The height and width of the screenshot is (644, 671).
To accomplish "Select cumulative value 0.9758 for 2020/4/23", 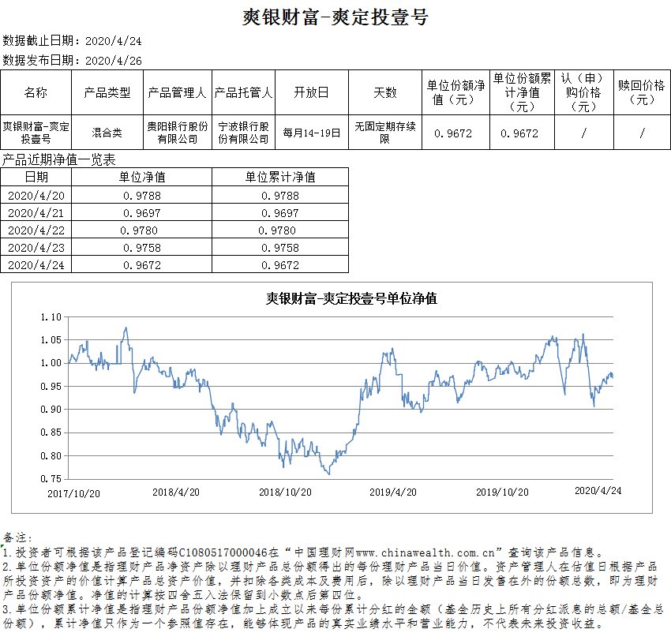I will (x=280, y=248).
